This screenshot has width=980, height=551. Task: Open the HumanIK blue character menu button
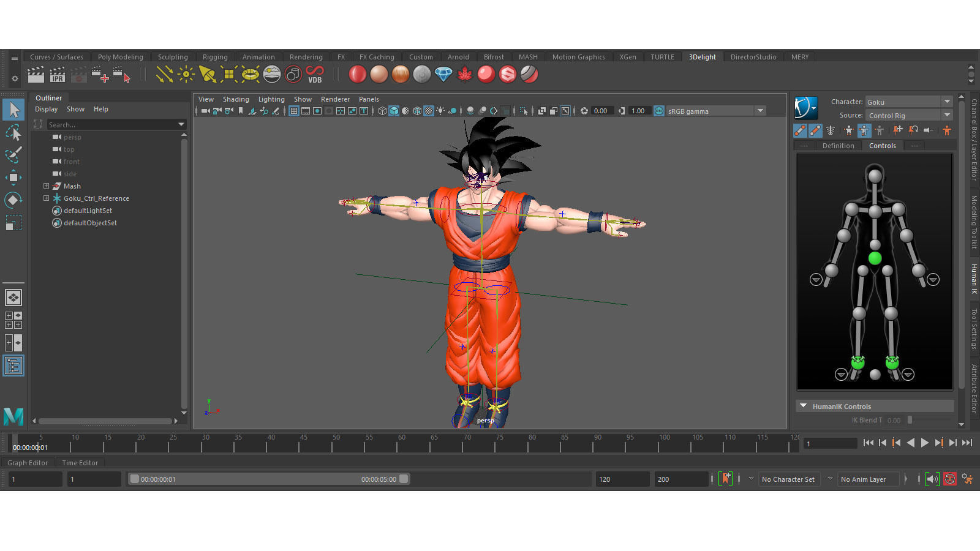click(x=806, y=108)
